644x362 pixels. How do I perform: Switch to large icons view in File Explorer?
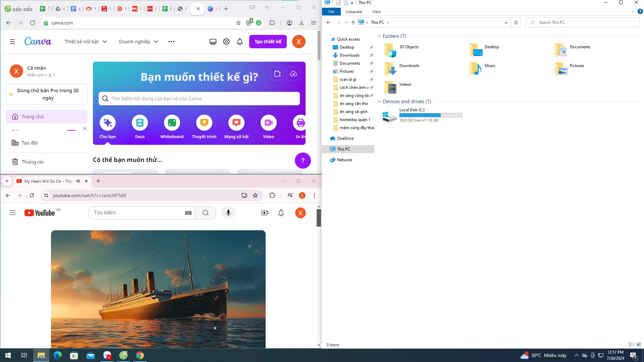click(x=639, y=345)
